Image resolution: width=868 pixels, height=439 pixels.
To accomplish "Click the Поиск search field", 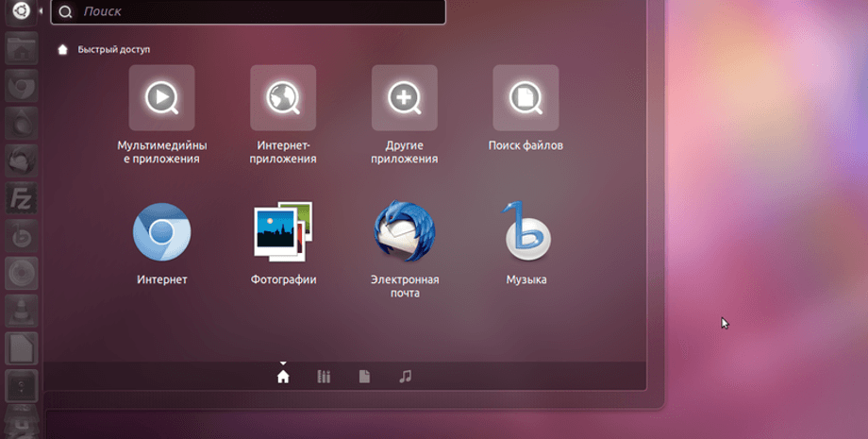I will [255, 12].
